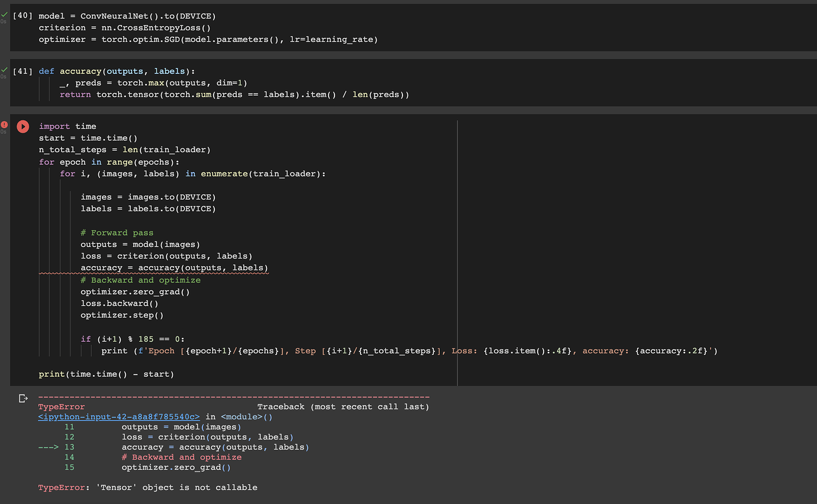Click the red error status icon

click(x=4, y=124)
